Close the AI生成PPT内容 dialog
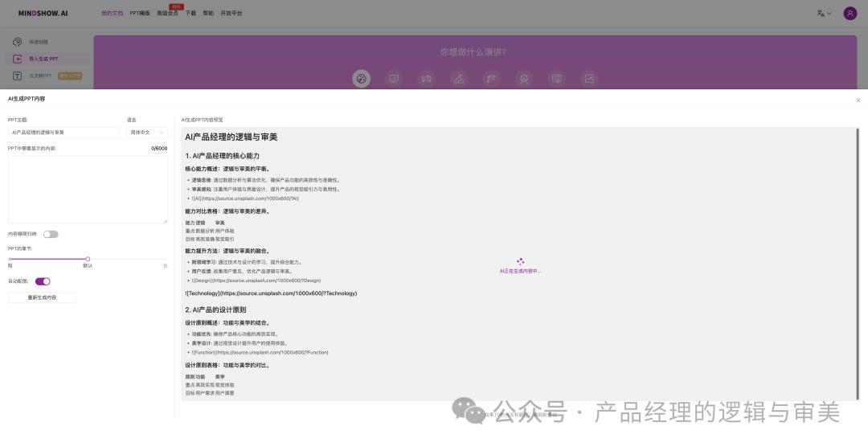The image size is (868, 447). click(858, 100)
